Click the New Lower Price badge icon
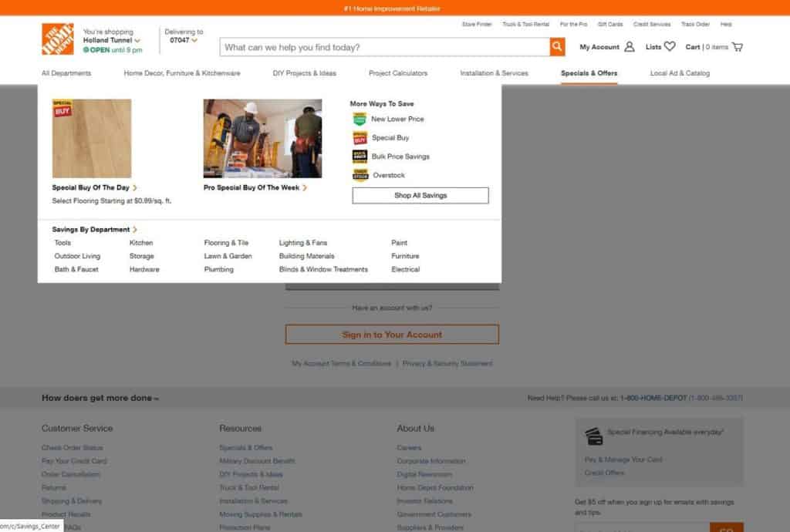Viewport: 790px width, 532px height. click(360, 120)
